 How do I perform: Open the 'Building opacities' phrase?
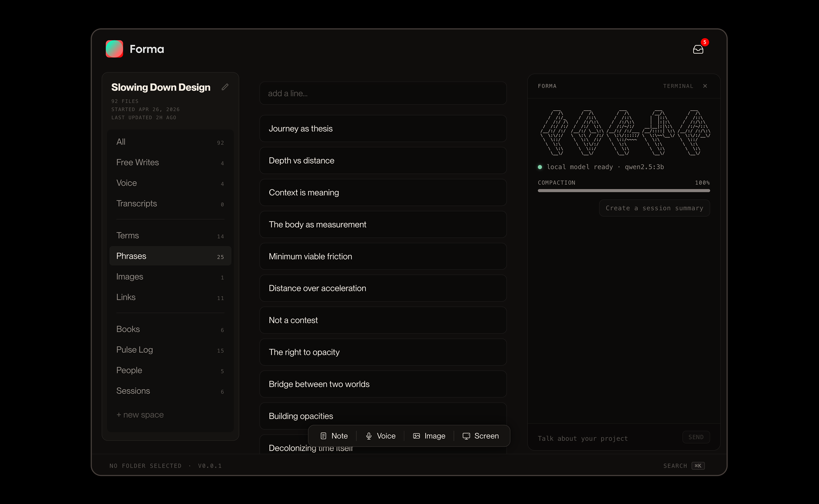[383, 416]
